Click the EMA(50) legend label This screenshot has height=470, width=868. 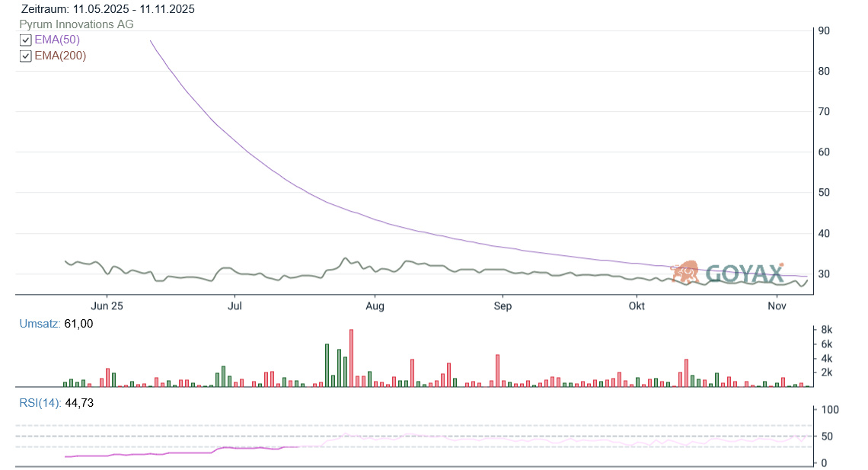point(57,40)
